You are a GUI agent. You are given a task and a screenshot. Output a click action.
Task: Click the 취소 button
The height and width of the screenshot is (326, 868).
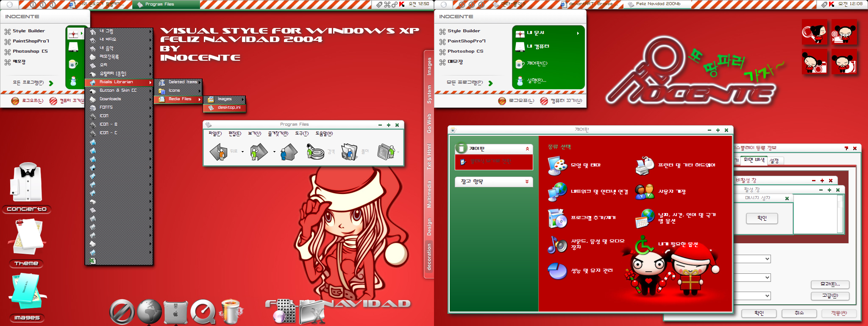coord(799,313)
